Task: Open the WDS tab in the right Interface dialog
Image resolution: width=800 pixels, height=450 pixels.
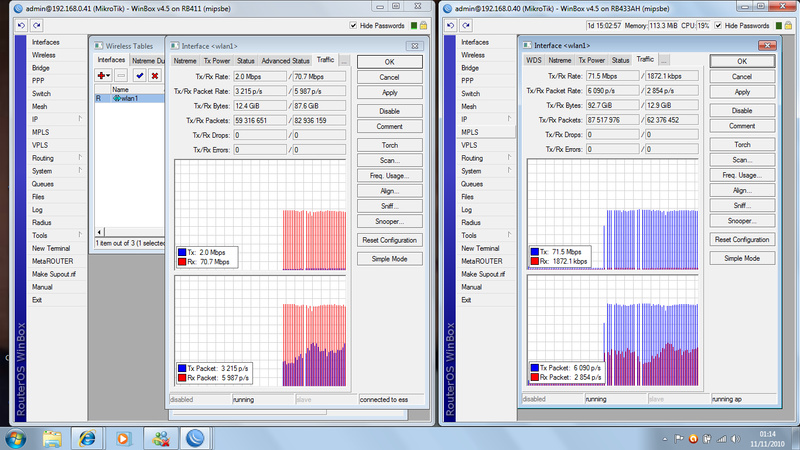Action: (534, 60)
